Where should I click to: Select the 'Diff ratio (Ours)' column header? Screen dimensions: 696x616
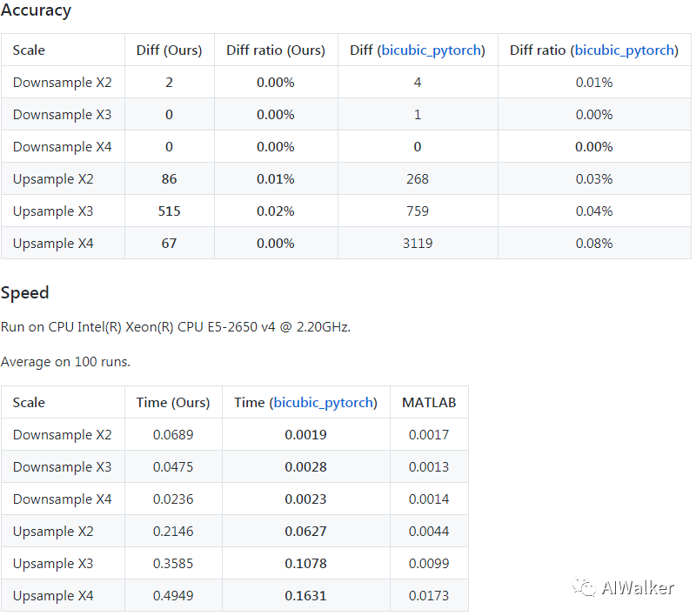276,50
